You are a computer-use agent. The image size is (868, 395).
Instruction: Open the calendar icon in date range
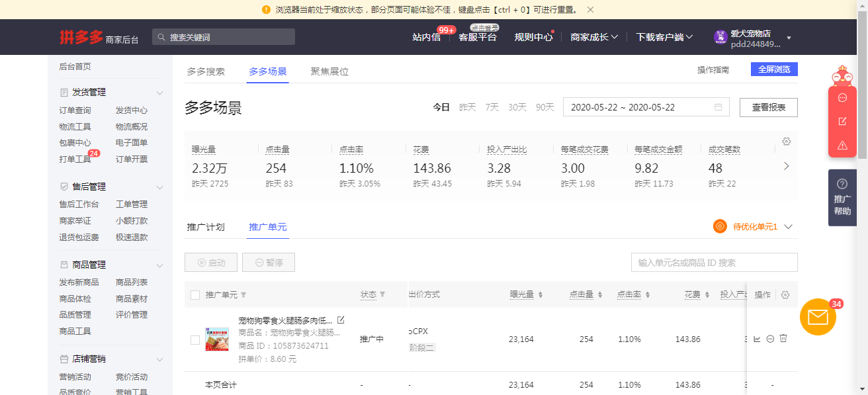[718, 107]
